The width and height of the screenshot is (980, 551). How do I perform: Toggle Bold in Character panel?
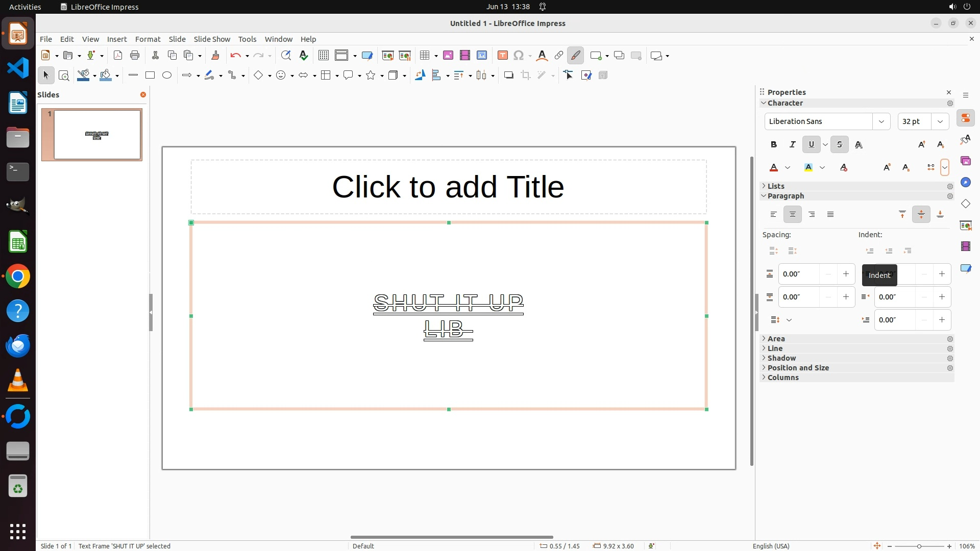pyautogui.click(x=773, y=144)
